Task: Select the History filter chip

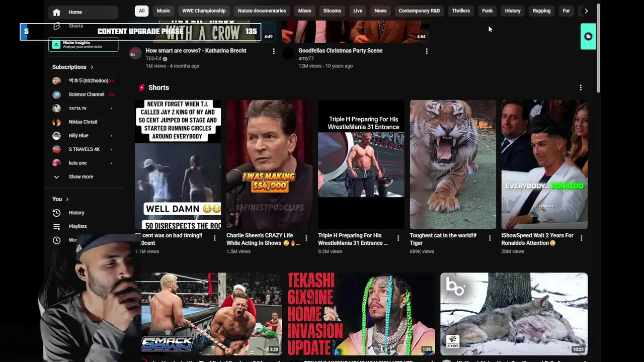Action: click(x=513, y=11)
